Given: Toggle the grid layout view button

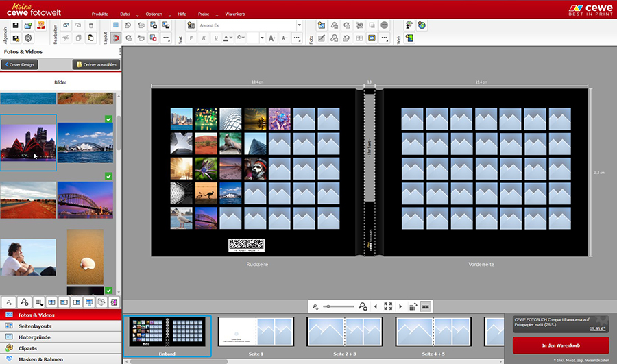Looking at the screenshot, I should tap(115, 25).
